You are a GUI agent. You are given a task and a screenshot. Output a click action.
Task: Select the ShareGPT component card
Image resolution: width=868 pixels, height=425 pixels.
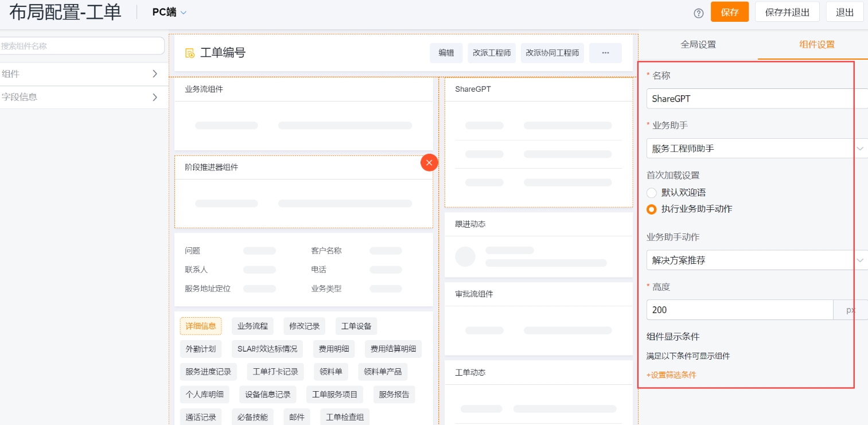point(539,142)
